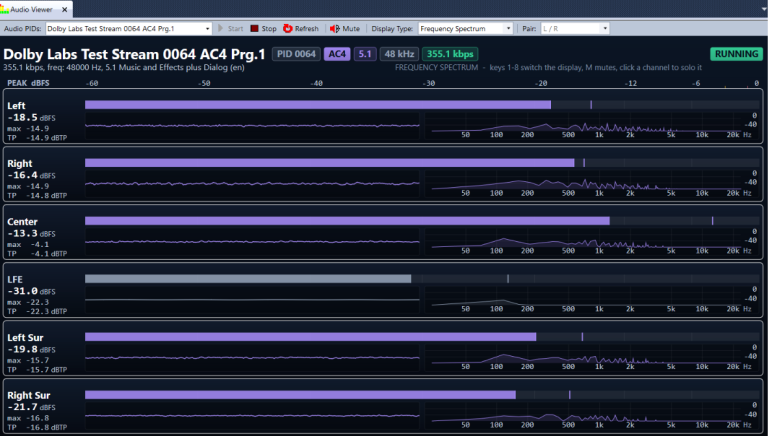Click the Refresh button label
Viewport: 768px width, 436px height.
click(307, 28)
